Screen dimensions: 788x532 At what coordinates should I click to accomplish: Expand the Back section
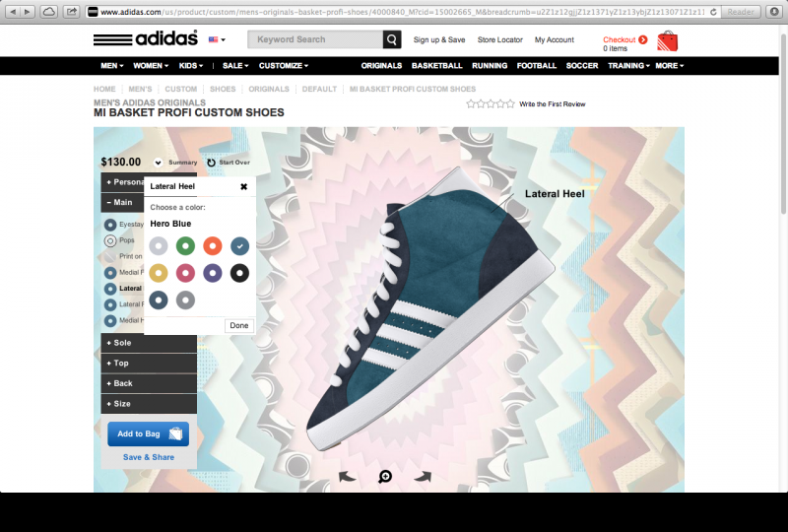click(x=149, y=383)
